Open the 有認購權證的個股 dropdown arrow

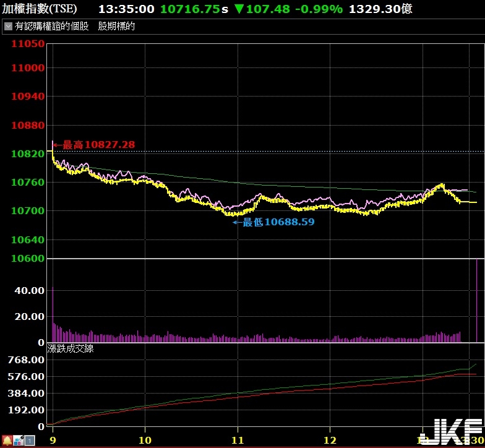pyautogui.click(x=9, y=26)
